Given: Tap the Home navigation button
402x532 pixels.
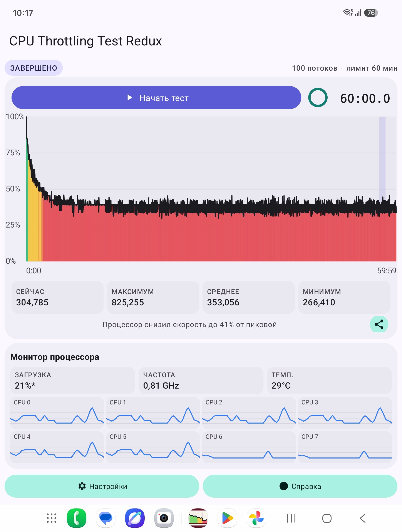Looking at the screenshot, I should [x=327, y=518].
